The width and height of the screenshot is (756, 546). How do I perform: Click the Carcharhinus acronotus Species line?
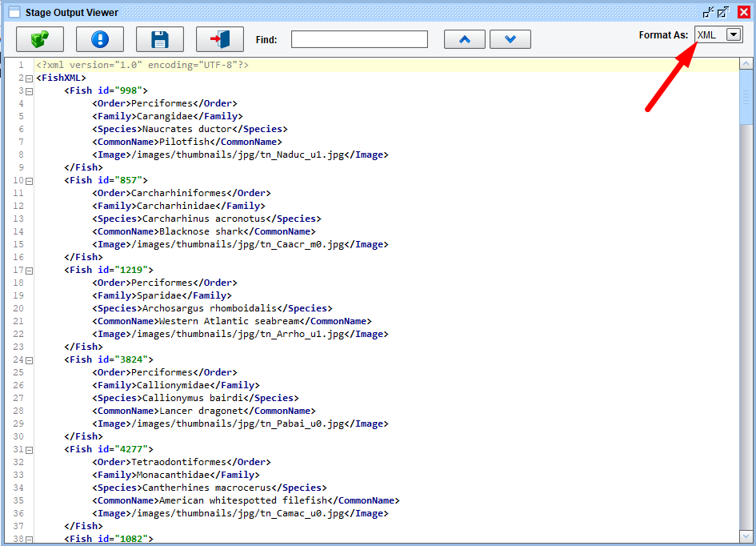pos(206,219)
